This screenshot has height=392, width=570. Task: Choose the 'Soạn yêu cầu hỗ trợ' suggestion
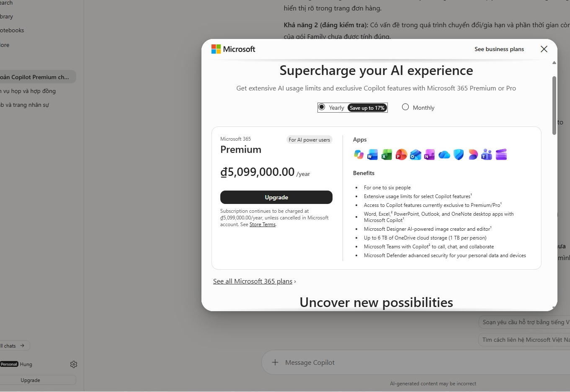(524, 322)
